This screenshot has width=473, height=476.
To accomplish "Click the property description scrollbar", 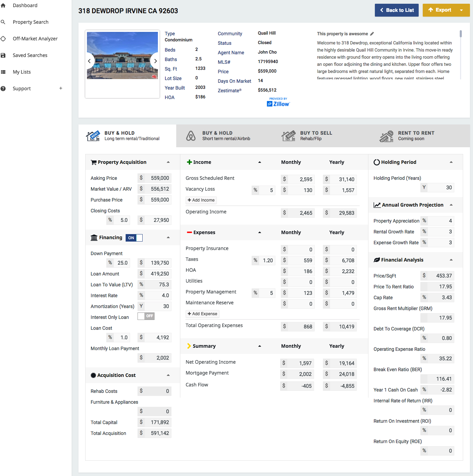I will click(x=461, y=34).
